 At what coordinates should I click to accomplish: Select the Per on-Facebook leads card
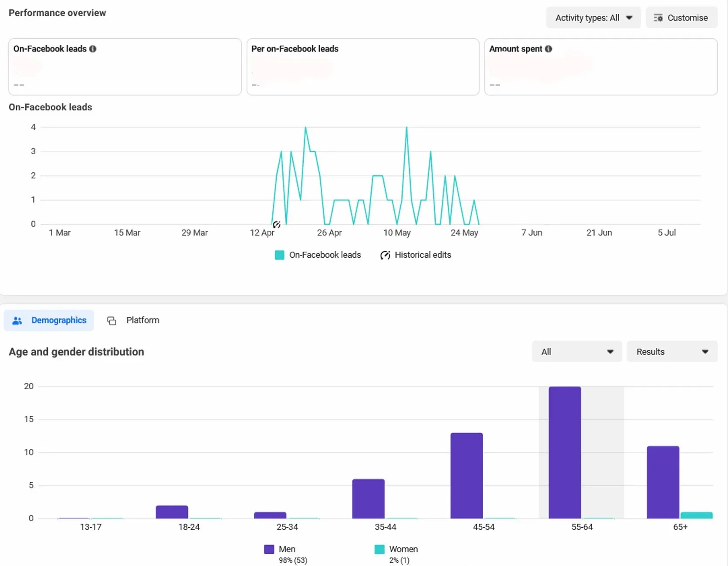[x=363, y=67]
